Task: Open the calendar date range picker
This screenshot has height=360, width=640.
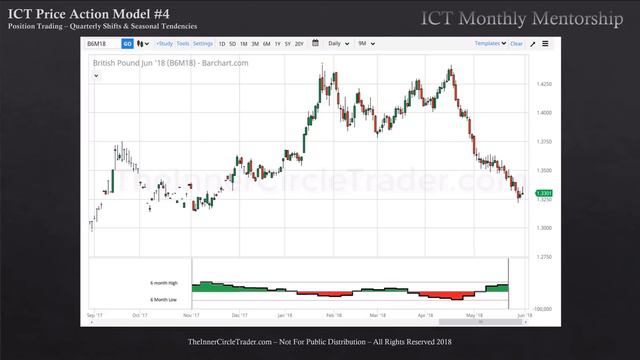Action: tap(315, 43)
